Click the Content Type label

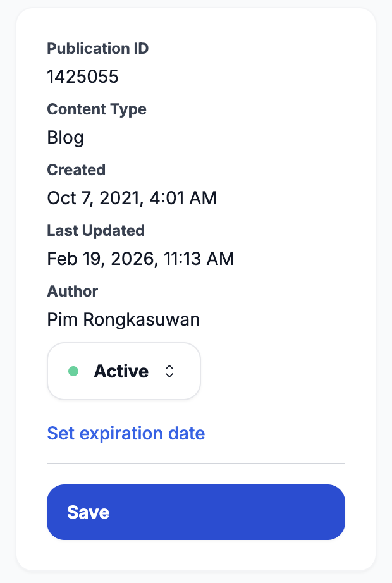pos(97,109)
